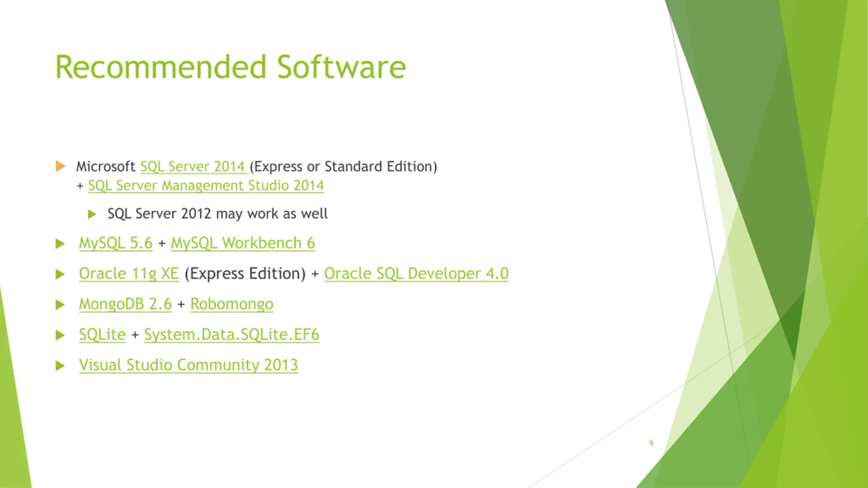The height and width of the screenshot is (488, 868).
Task: Open the Oracle 11g XE link
Action: click(x=129, y=273)
